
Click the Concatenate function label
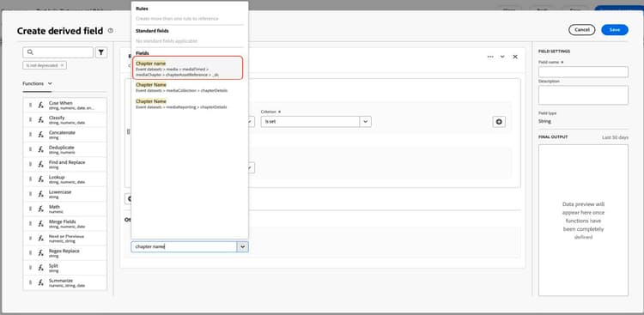(x=62, y=133)
